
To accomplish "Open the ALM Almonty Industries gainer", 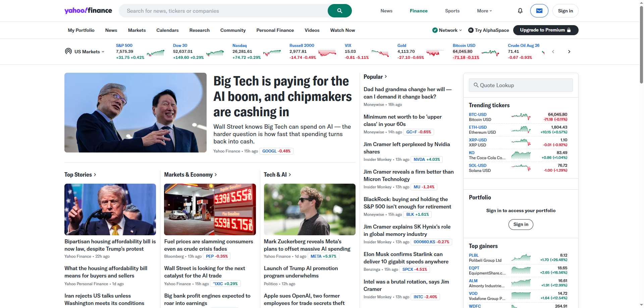I will [x=518, y=283].
